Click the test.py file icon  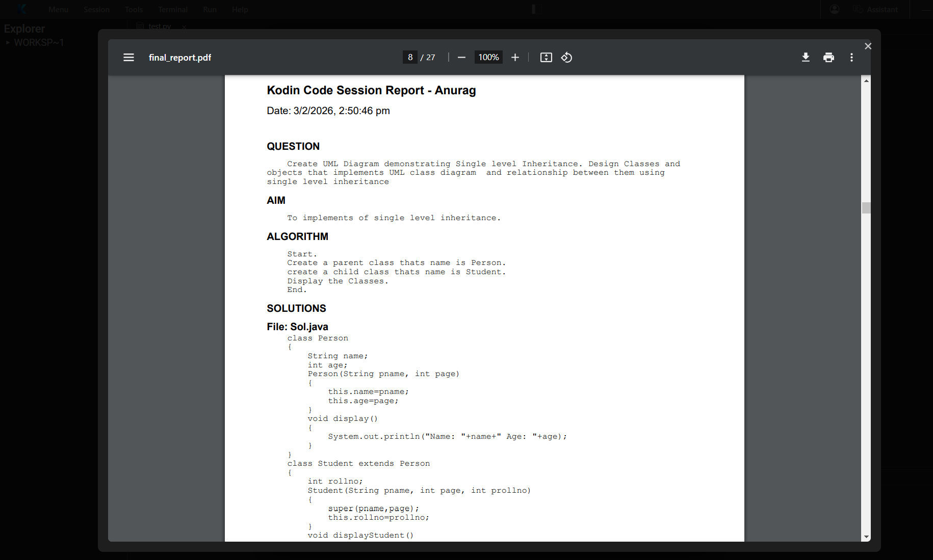pyautogui.click(x=140, y=26)
